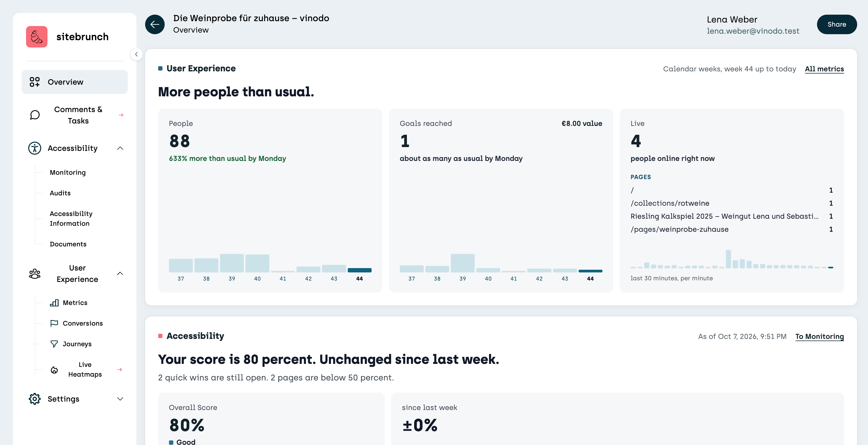Click the Metrics bar chart icon

(x=54, y=303)
